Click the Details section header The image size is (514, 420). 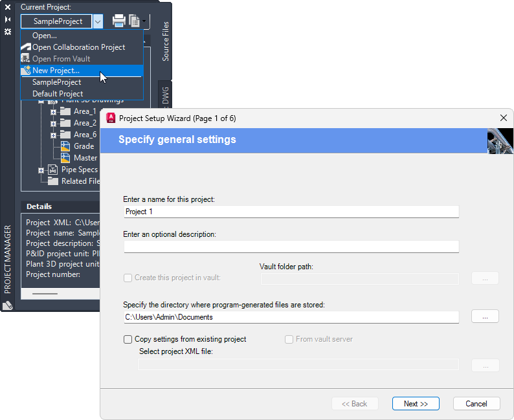tap(60, 206)
